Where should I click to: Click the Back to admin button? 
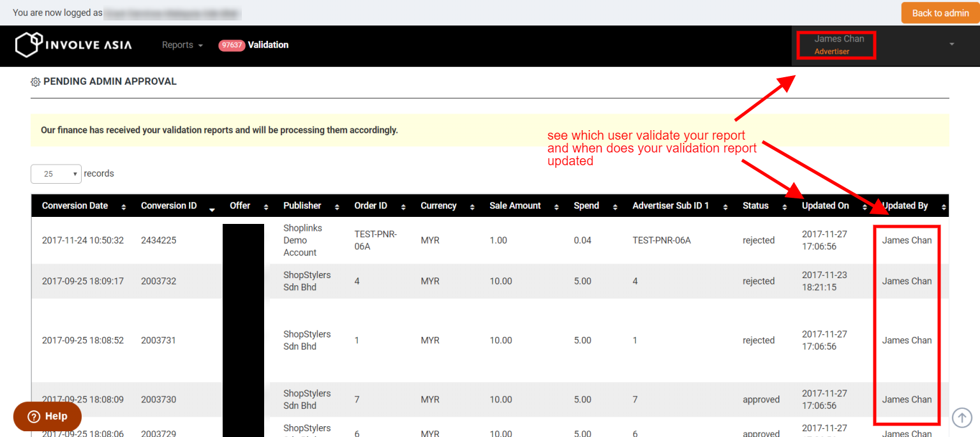tap(940, 13)
